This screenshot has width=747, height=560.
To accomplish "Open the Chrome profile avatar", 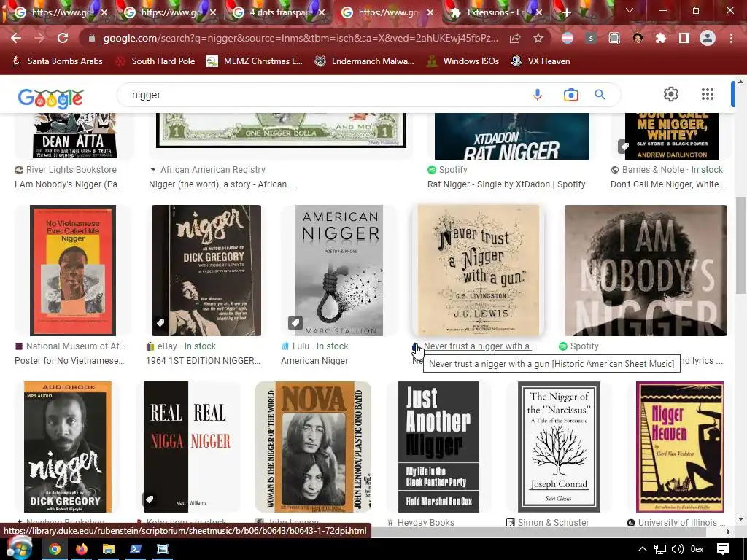I will [708, 38].
